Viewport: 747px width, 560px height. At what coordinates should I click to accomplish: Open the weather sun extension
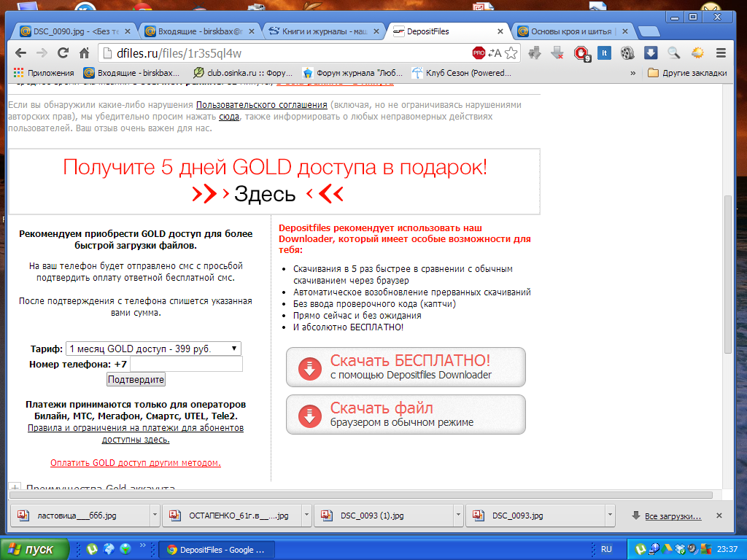(697, 52)
